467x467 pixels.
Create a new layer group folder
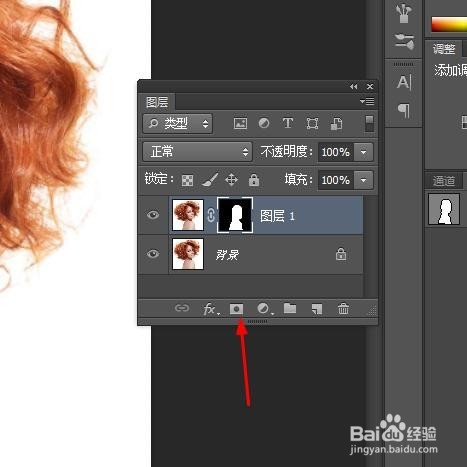pyautogui.click(x=290, y=308)
